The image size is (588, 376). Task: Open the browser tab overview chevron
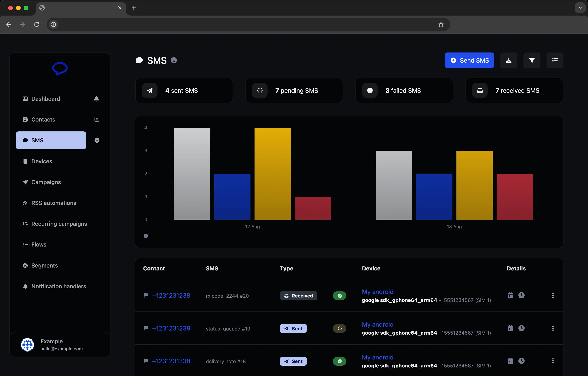tap(580, 8)
